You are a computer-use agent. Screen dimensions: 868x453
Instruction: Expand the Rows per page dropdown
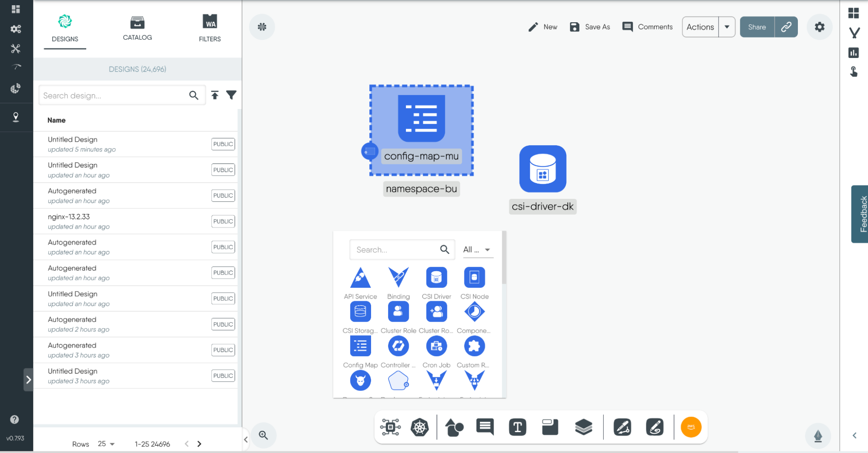point(106,444)
